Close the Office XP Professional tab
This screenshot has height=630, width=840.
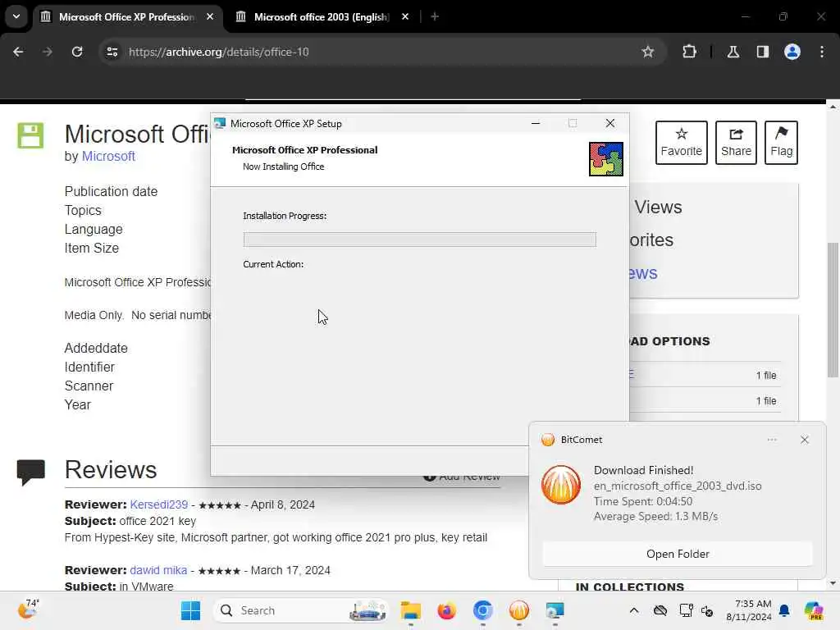tap(210, 17)
